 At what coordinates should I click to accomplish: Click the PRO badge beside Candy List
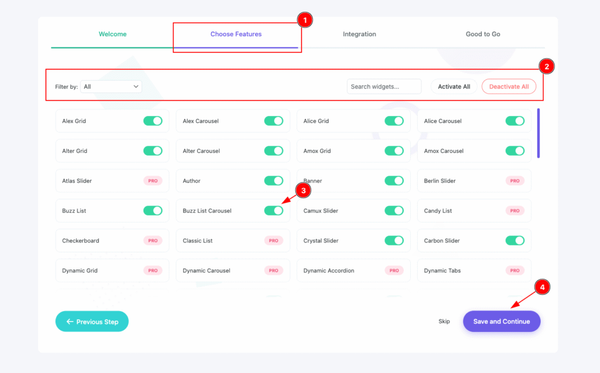tap(515, 210)
